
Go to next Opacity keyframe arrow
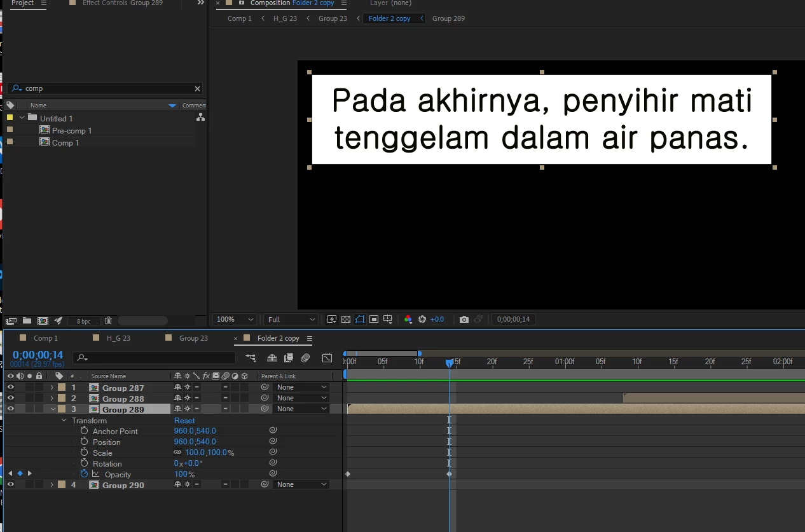29,474
